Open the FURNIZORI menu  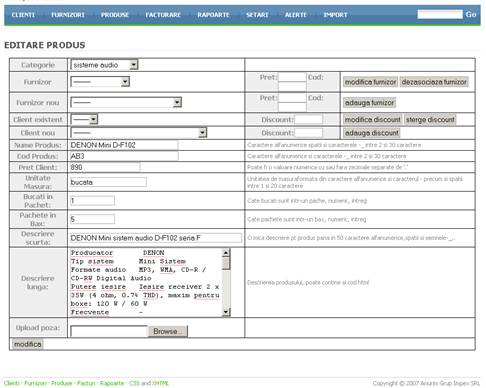tap(68, 15)
